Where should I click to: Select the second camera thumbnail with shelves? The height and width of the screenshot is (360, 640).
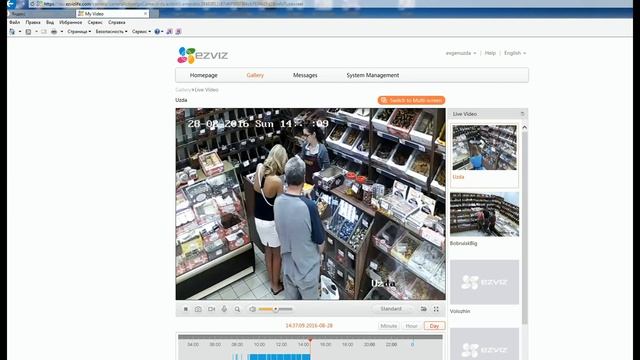click(484, 214)
